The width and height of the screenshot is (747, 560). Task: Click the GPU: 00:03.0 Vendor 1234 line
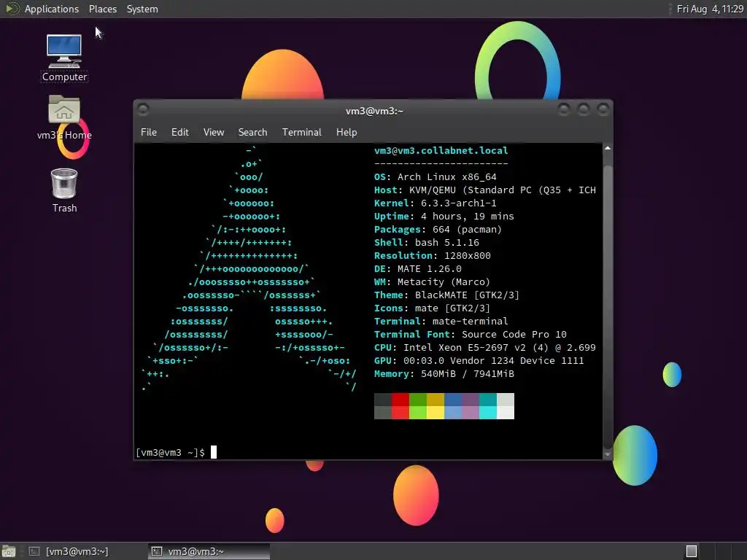[479, 360]
